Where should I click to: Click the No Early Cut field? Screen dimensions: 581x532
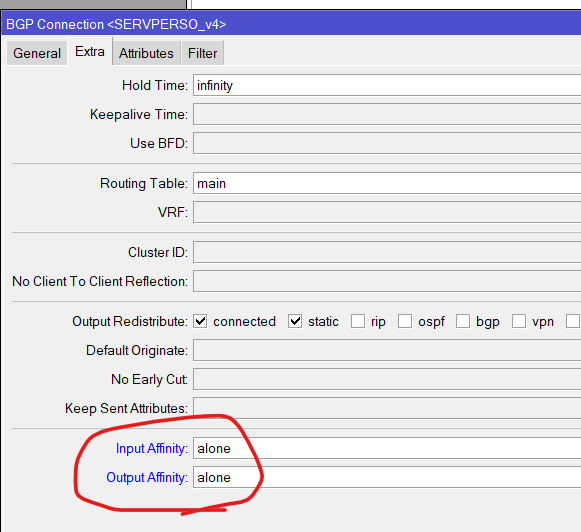pyautogui.click(x=387, y=379)
